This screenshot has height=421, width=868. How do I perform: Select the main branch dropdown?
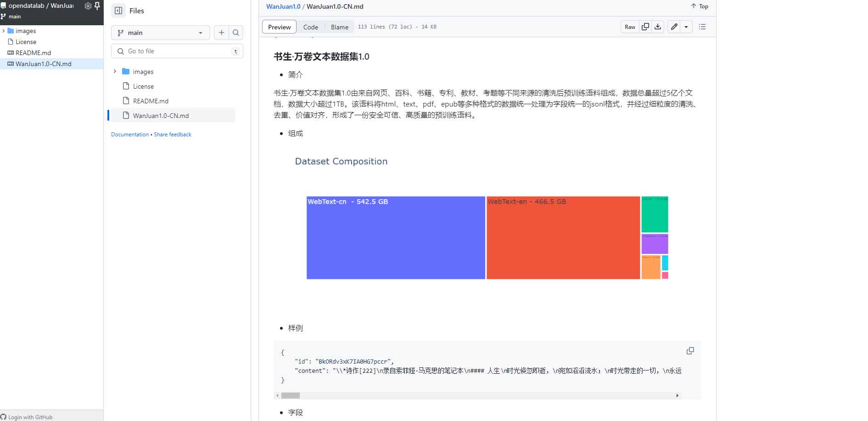point(161,33)
